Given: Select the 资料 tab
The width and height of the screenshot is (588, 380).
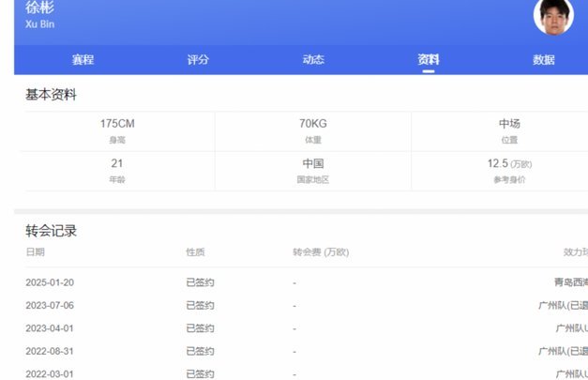Looking at the screenshot, I should 429,60.
